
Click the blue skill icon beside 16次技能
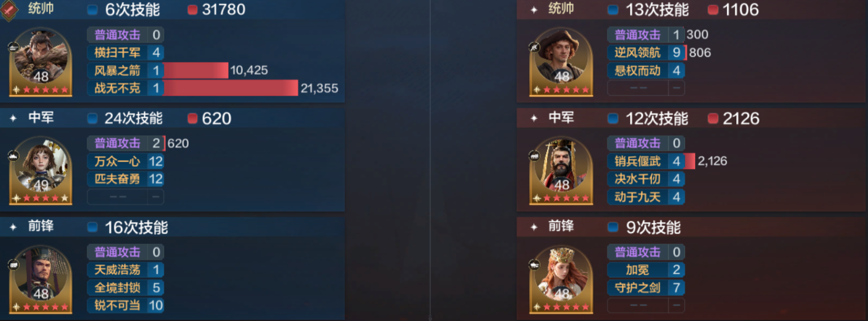[92, 227]
